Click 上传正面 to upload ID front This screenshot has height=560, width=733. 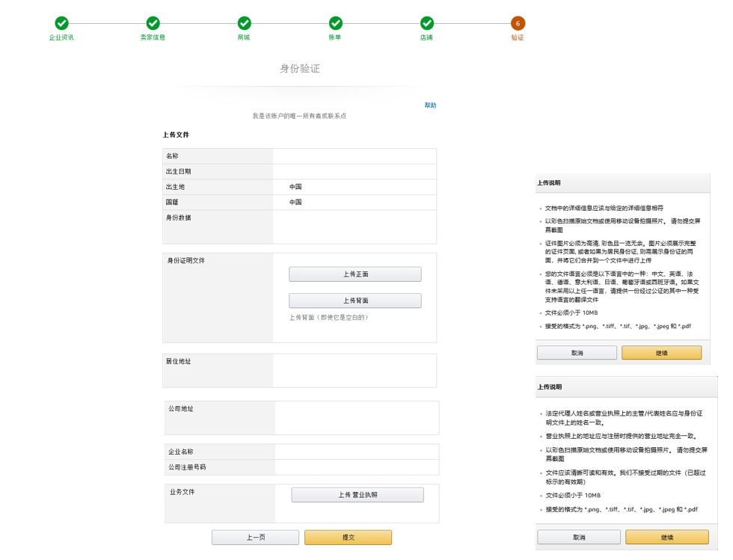pyautogui.click(x=355, y=274)
